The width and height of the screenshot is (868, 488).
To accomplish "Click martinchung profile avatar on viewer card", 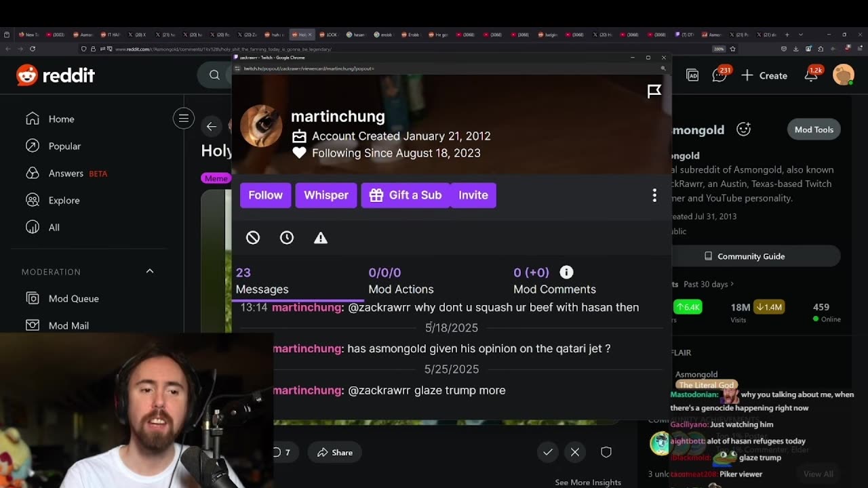I will [261, 125].
